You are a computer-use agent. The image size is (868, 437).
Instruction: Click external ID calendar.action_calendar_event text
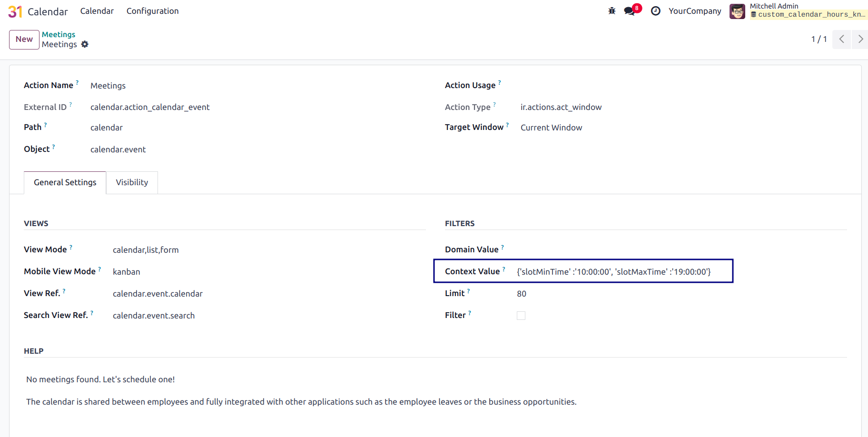point(150,107)
